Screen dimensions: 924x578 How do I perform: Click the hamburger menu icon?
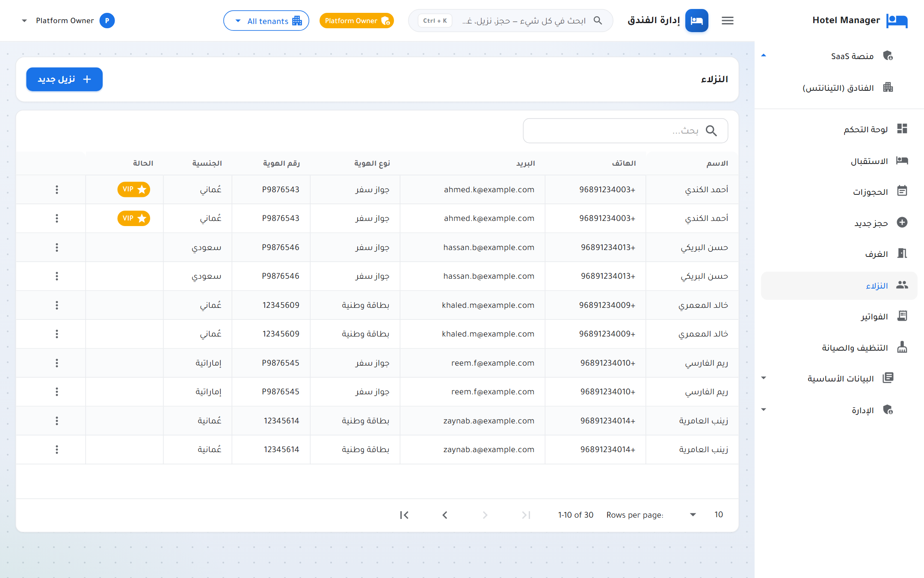(x=727, y=21)
